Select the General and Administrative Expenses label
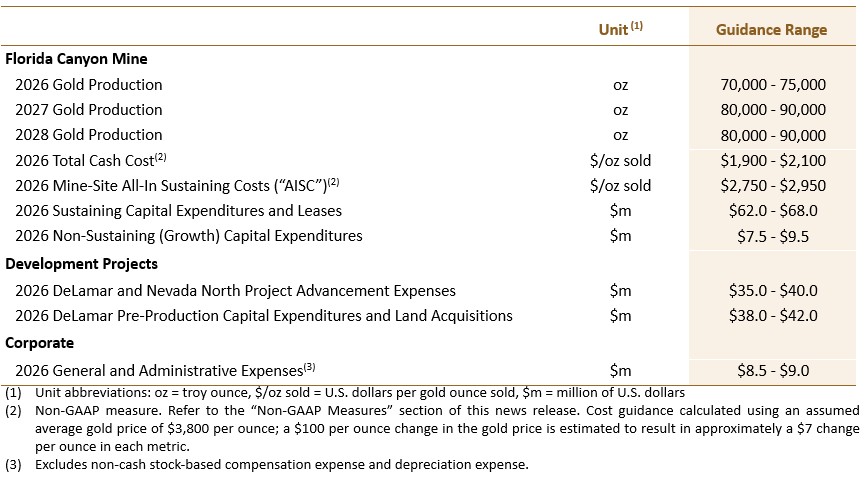The height and width of the screenshot is (478, 866). coord(165,370)
